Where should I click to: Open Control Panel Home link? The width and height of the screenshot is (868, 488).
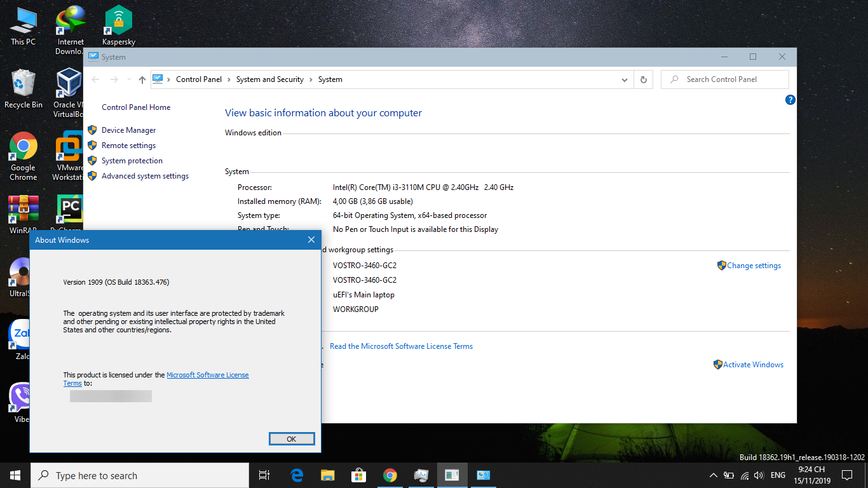[x=136, y=107]
